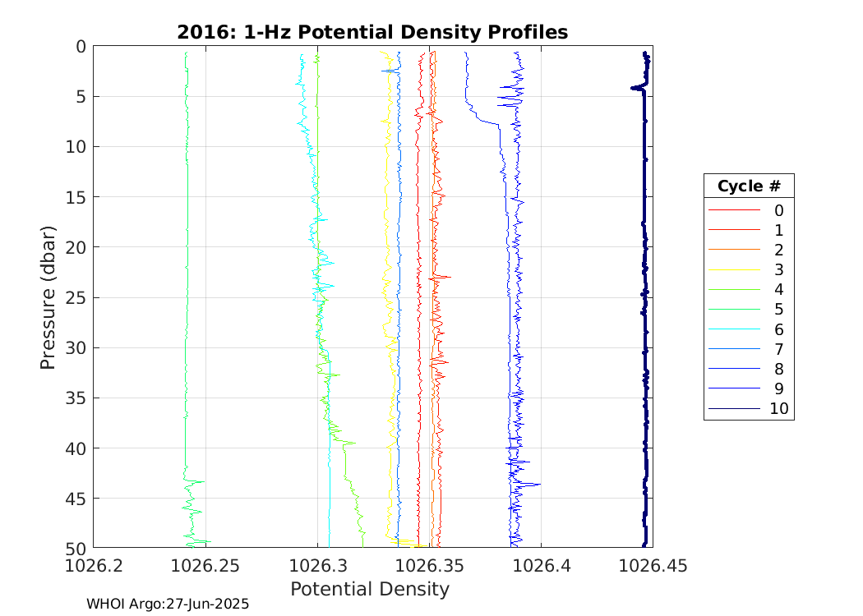Click the y-axis tick label 10
863x616 pixels.
pyautogui.click(x=76, y=147)
